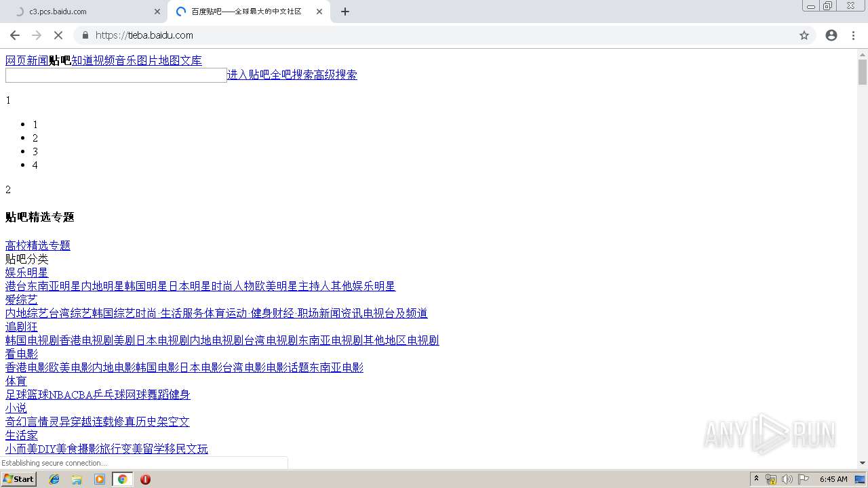This screenshot has width=868, height=488.
Task: Open the volume speaker tray icon
Action: point(787,479)
